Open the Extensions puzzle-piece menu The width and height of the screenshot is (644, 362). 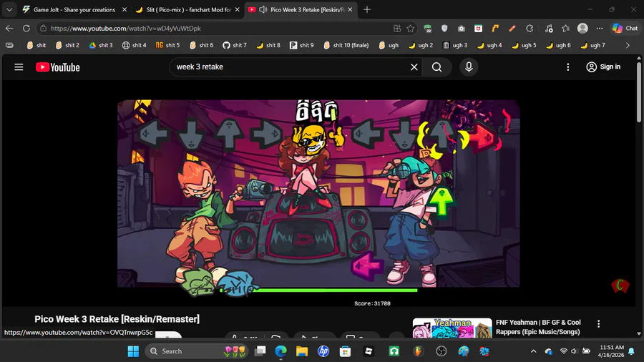[530, 29]
